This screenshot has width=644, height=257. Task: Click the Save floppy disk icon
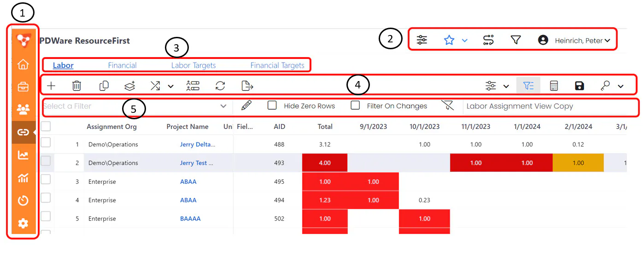tap(580, 86)
